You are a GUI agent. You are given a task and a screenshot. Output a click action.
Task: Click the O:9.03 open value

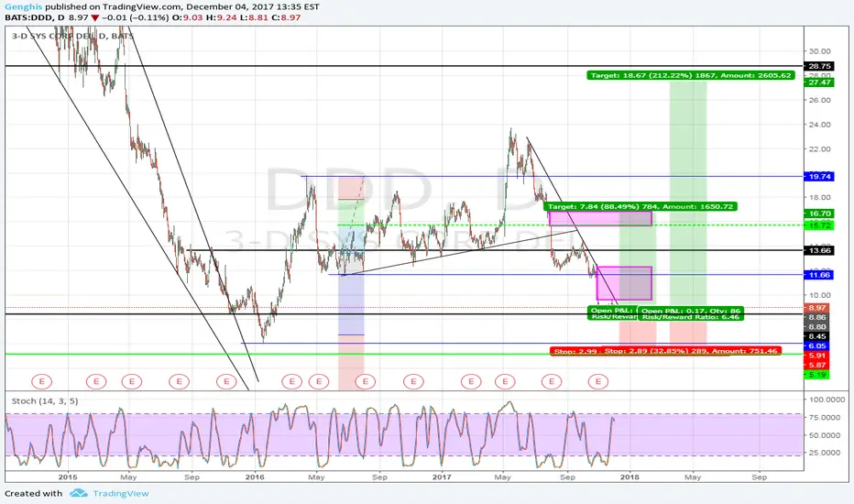[x=187, y=17]
